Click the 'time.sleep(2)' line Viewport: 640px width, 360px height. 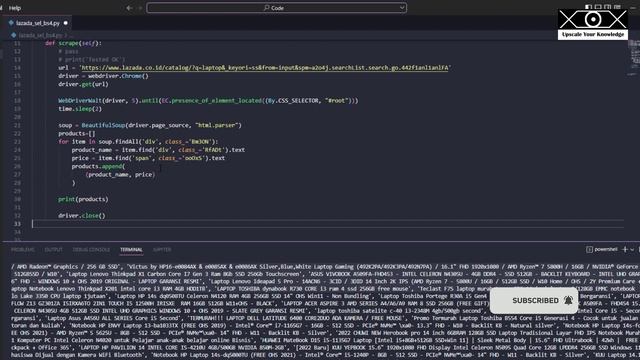tap(80, 109)
